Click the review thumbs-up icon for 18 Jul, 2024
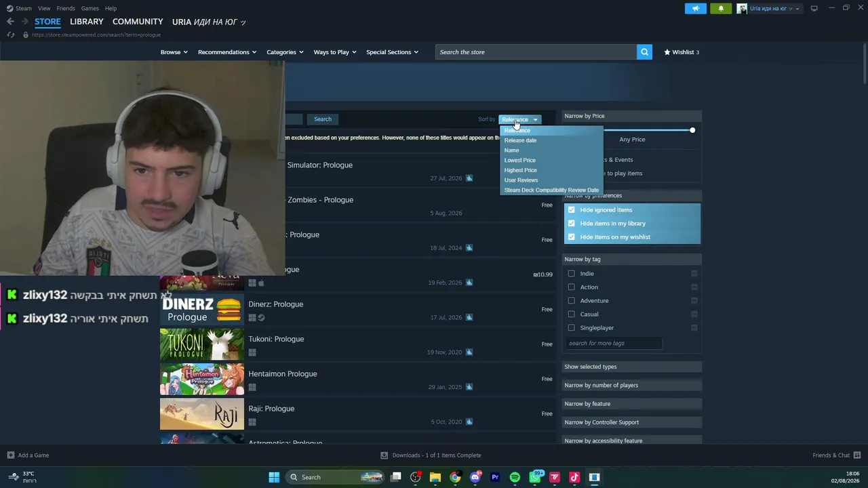The width and height of the screenshot is (868, 488). [x=469, y=248]
